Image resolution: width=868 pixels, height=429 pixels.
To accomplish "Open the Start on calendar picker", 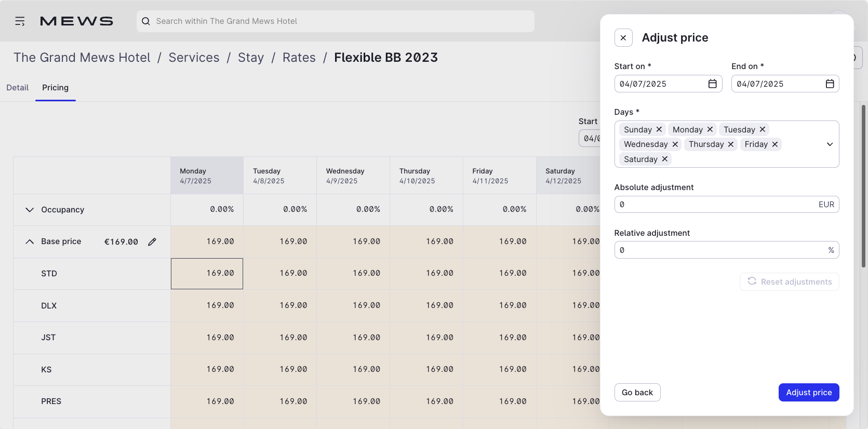I will coord(713,84).
